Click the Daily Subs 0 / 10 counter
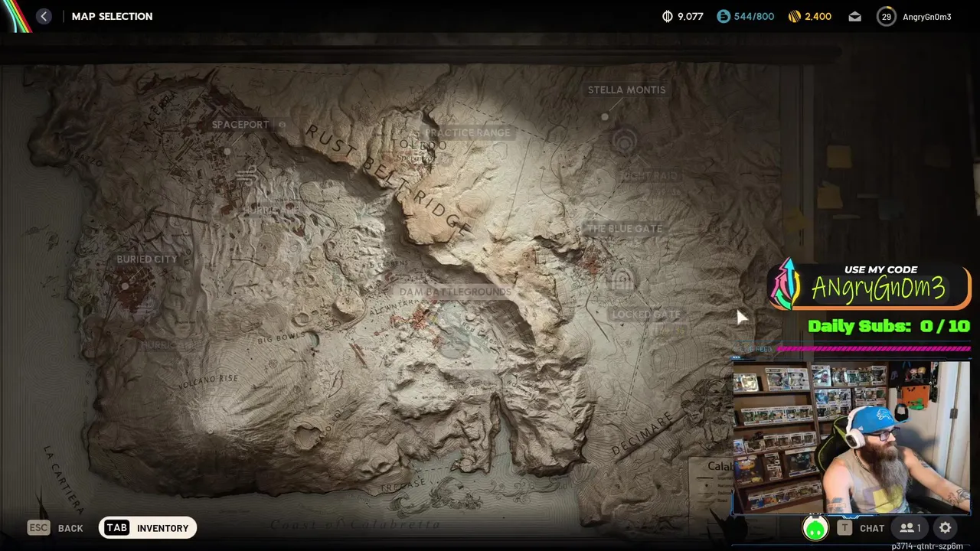 coord(889,326)
